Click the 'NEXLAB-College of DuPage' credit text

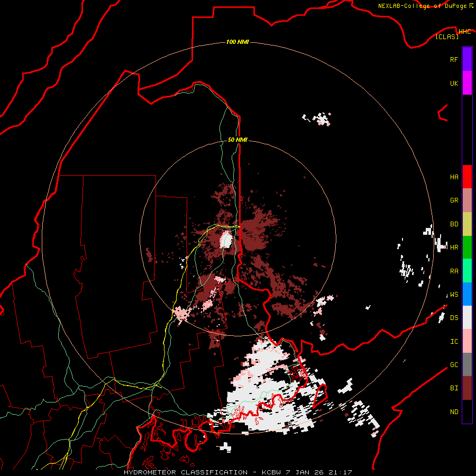422,6
